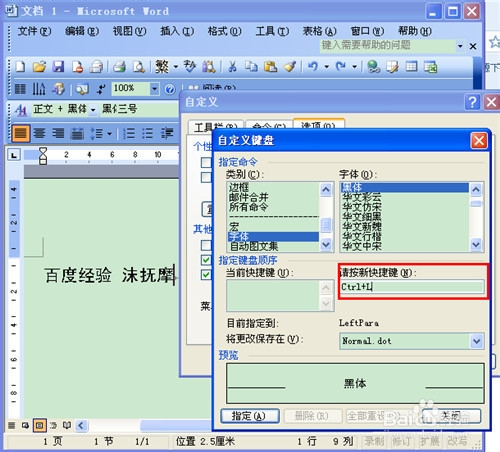The image size is (500, 452).
Task: Open the zoom 100% dropdown
Action: [154, 89]
